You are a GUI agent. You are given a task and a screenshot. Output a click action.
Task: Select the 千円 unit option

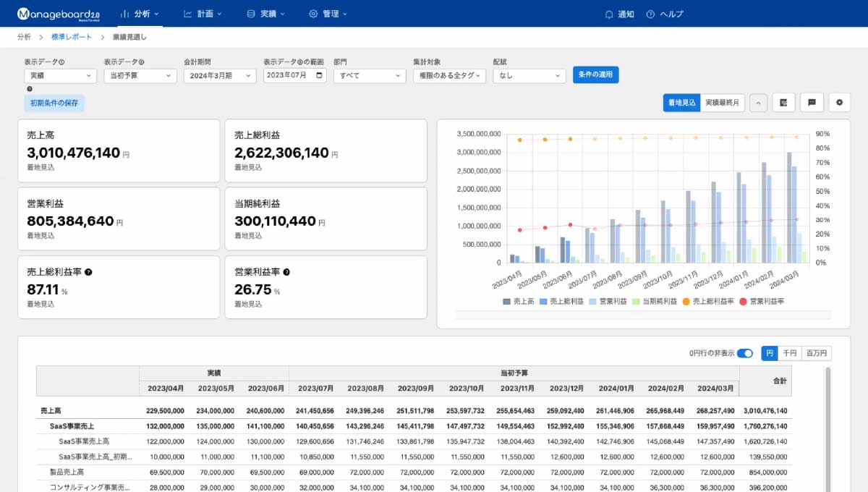coord(790,353)
